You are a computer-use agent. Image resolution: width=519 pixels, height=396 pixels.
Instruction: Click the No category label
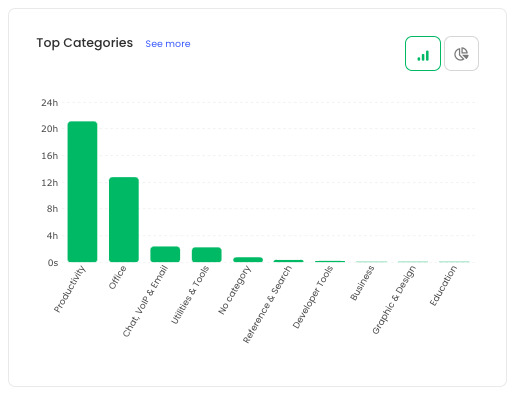pos(235,290)
